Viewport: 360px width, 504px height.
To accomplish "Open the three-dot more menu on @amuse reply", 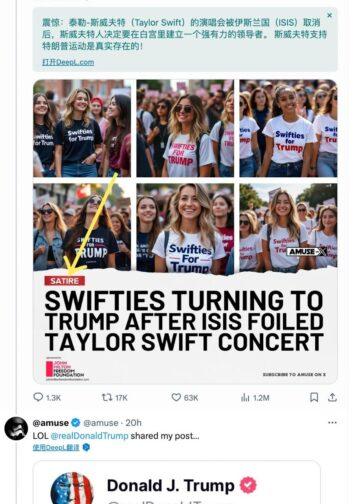I will [x=332, y=423].
